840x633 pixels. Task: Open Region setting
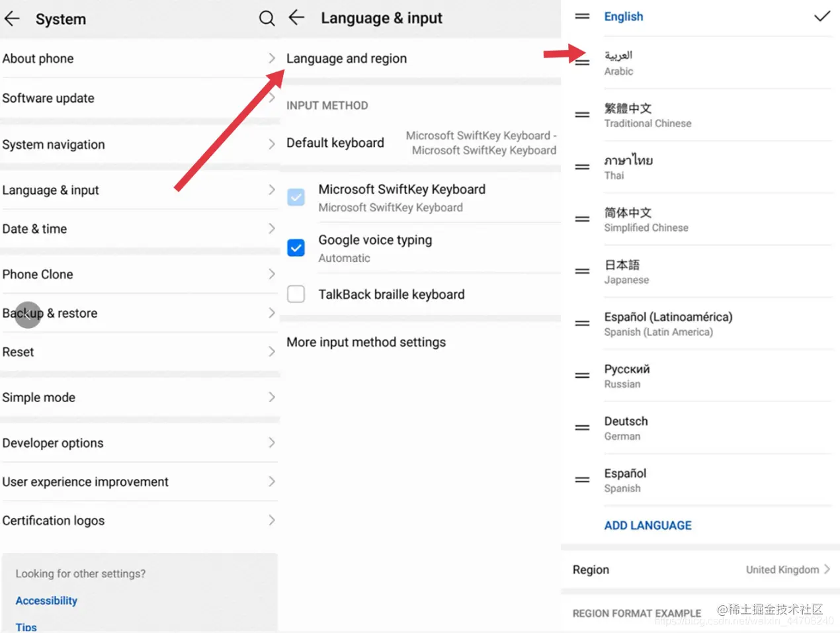pos(700,570)
